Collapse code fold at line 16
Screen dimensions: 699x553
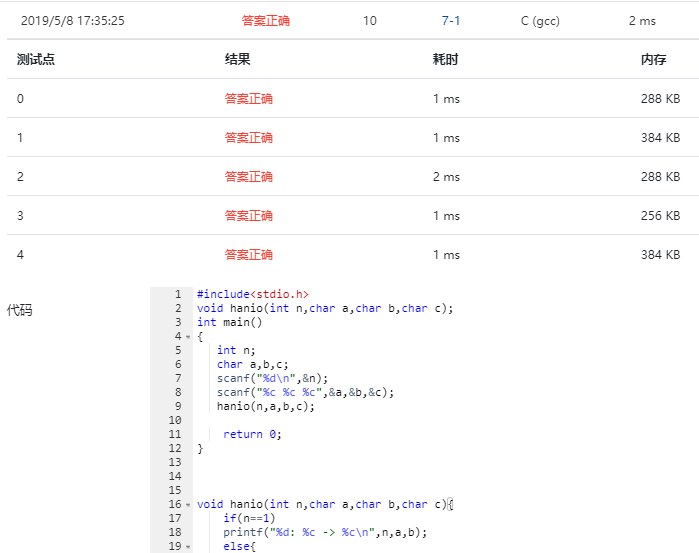pos(188,505)
